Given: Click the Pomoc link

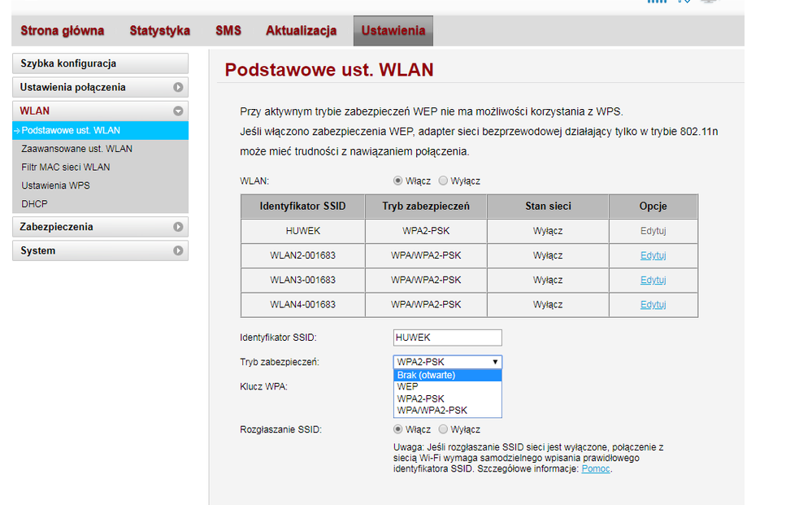Looking at the screenshot, I should coord(595,468).
